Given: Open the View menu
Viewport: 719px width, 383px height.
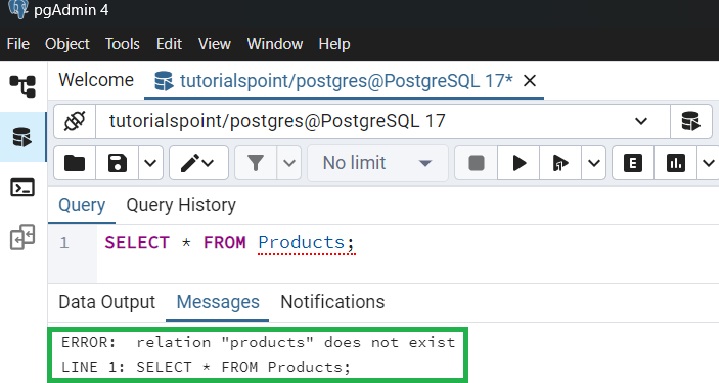Looking at the screenshot, I should click(x=214, y=44).
